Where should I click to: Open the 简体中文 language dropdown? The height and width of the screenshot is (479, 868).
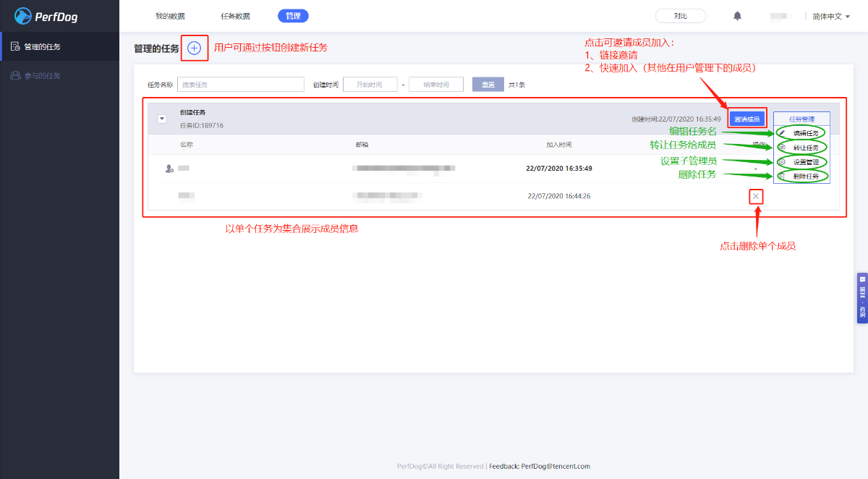[831, 16]
